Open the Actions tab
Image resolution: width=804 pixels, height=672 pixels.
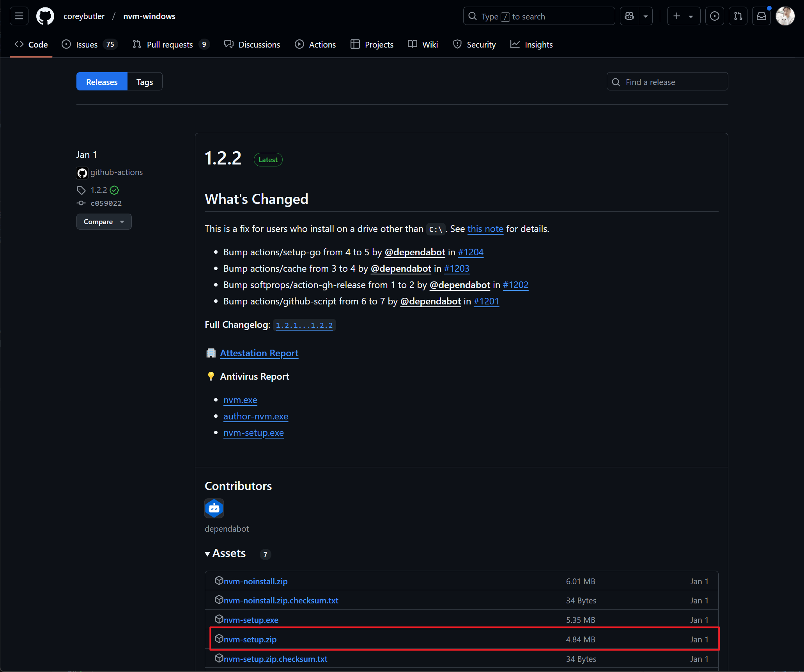pos(315,44)
